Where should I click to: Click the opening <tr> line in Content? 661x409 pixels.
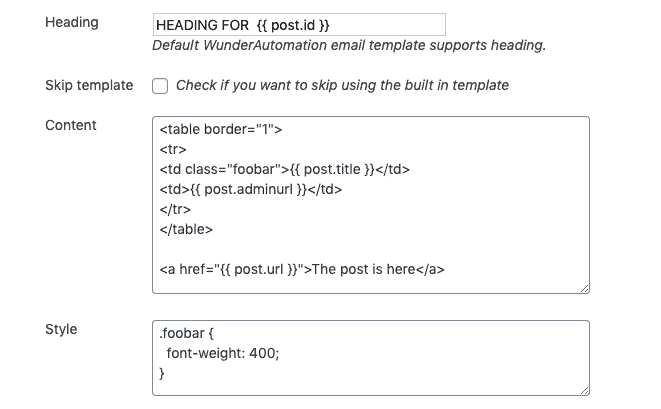click(170, 149)
